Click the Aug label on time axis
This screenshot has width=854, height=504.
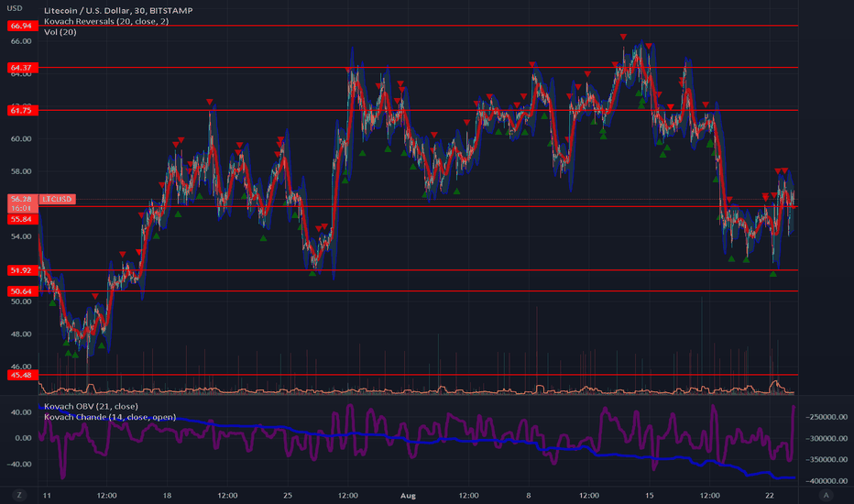pos(408,496)
